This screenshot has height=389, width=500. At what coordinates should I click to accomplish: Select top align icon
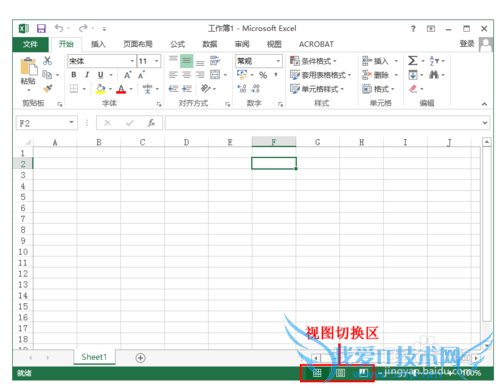tap(173, 60)
